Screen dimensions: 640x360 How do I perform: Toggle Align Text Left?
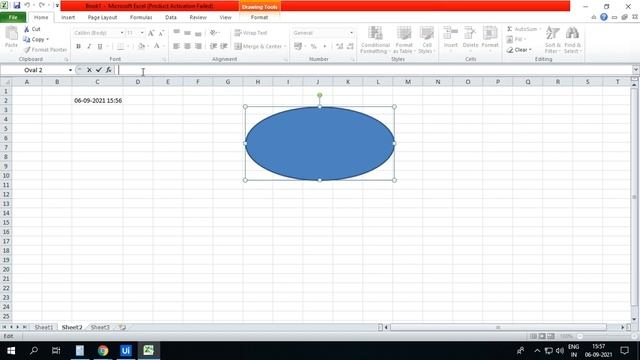click(176, 46)
